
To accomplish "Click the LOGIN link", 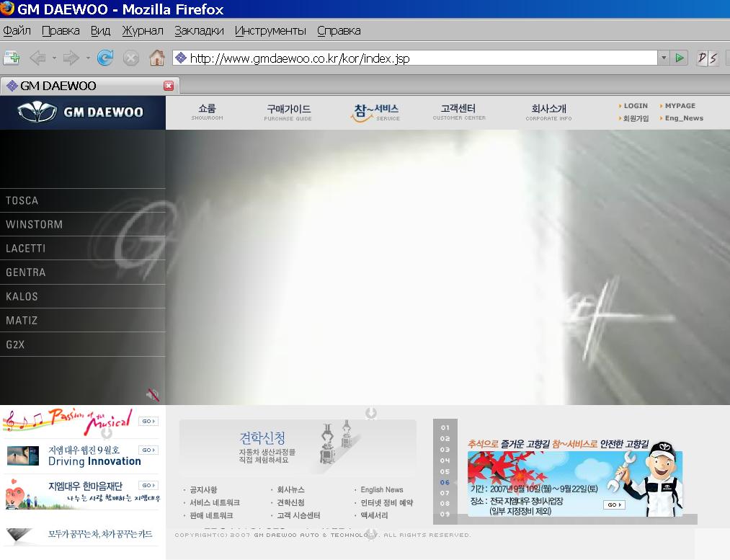I will (636, 106).
